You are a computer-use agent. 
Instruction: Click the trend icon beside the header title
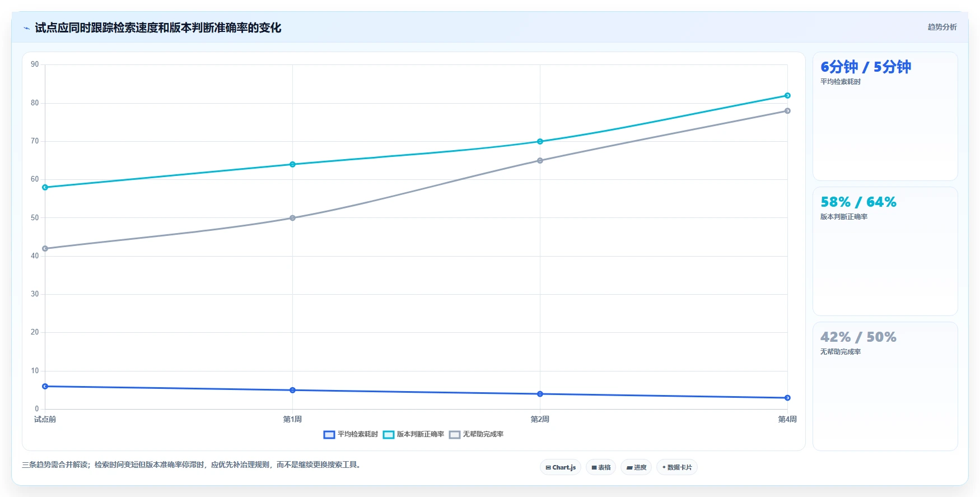pos(26,28)
